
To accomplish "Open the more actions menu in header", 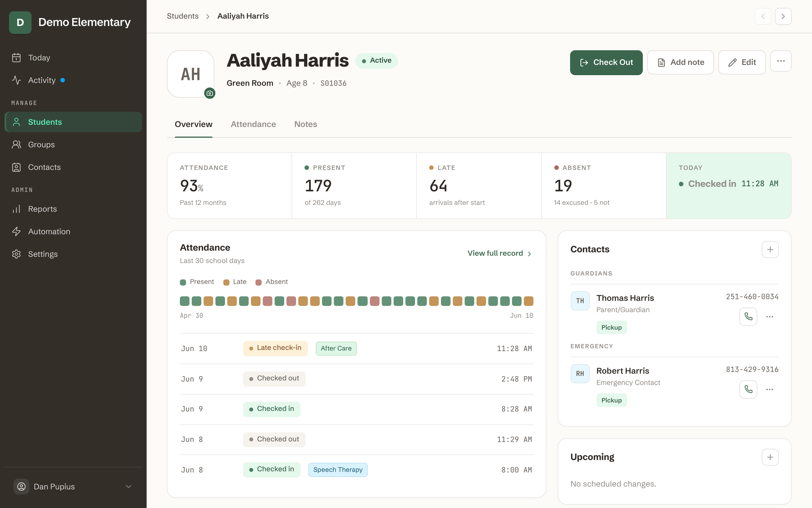I will (x=781, y=61).
